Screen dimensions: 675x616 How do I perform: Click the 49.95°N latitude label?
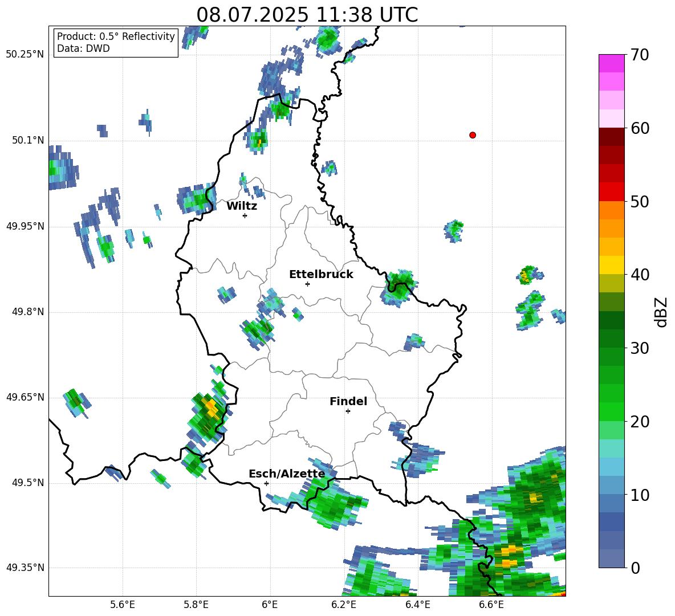[x=25, y=226]
